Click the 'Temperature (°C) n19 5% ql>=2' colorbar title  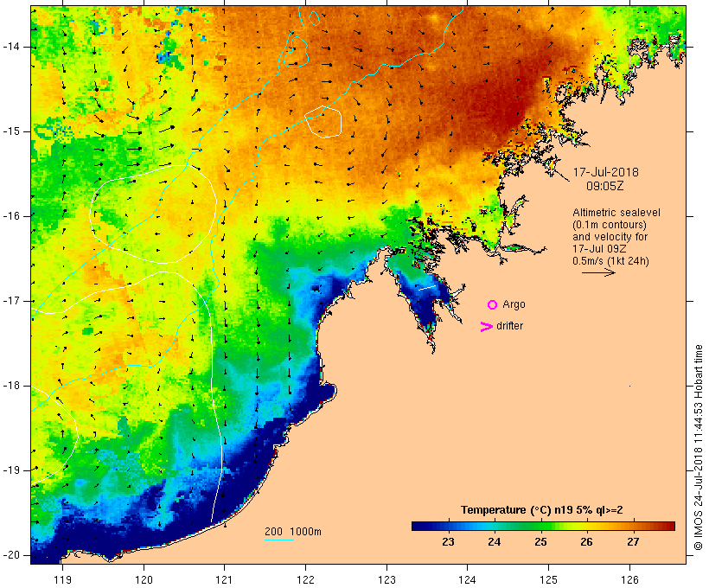tap(542, 510)
